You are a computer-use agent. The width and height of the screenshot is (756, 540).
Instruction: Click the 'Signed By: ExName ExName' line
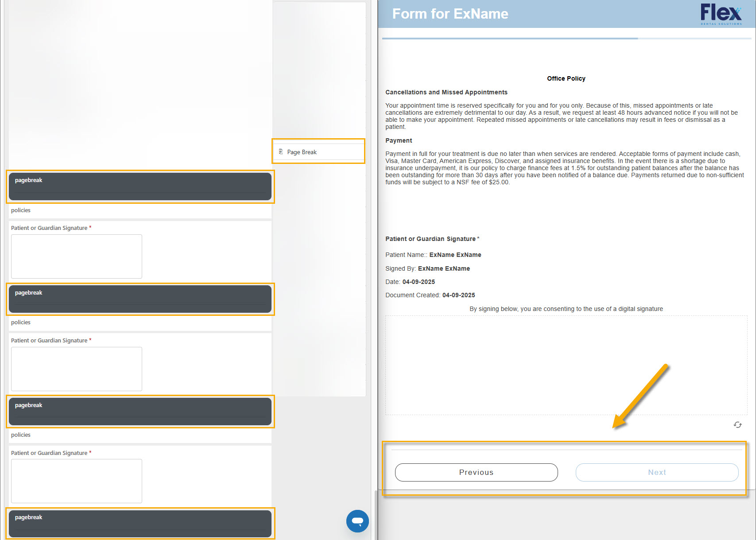click(427, 268)
